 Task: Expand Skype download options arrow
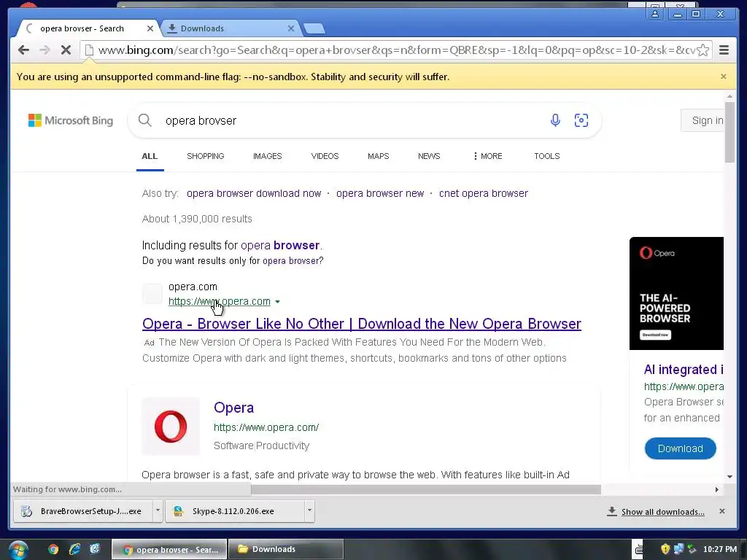tap(309, 510)
